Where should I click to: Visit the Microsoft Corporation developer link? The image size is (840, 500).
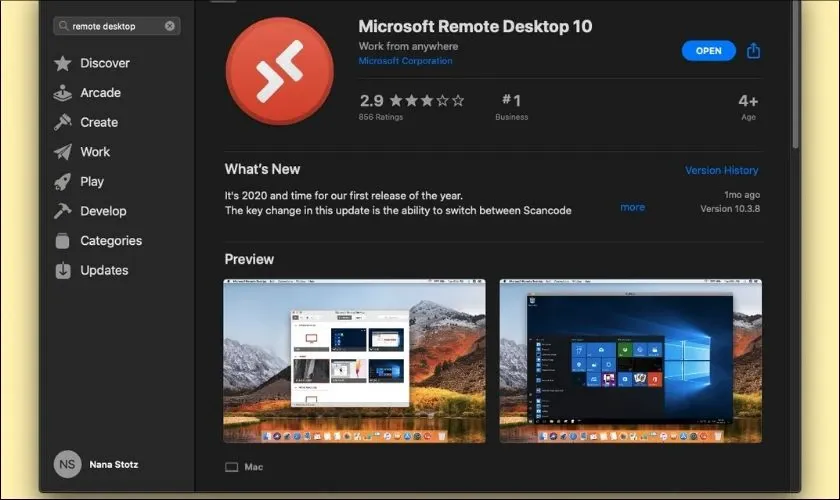pyautogui.click(x=406, y=61)
